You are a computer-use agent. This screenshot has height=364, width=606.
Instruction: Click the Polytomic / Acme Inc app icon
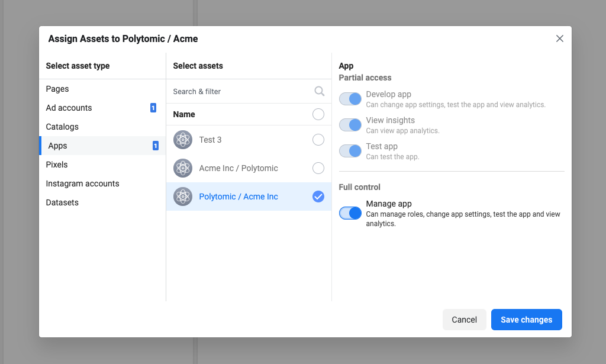[183, 197]
